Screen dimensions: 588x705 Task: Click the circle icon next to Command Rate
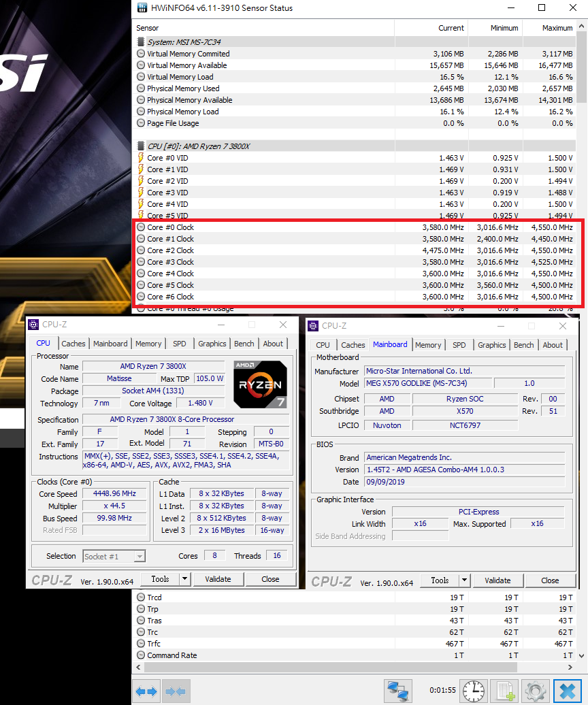pyautogui.click(x=141, y=655)
